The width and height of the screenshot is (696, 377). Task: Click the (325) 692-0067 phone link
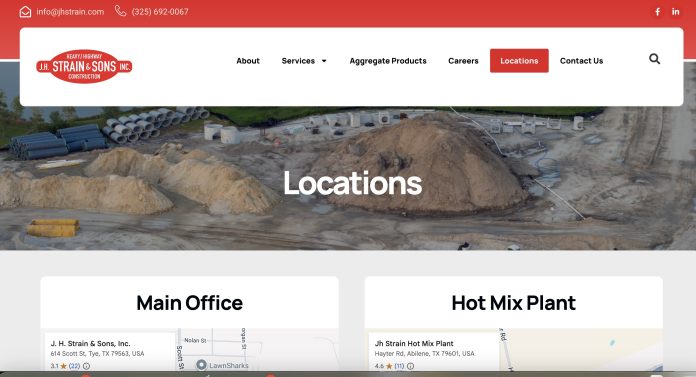point(160,12)
